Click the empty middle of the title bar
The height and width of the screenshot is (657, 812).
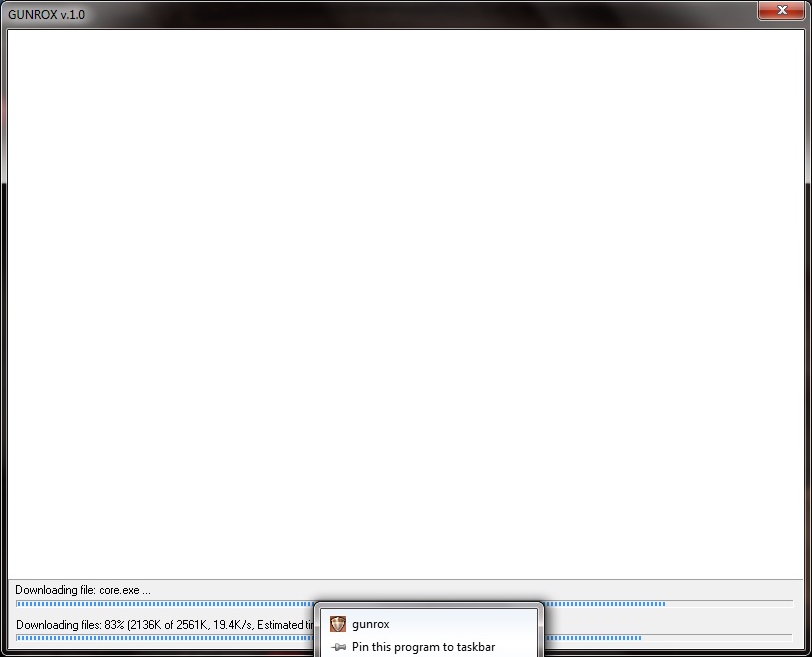click(398, 14)
